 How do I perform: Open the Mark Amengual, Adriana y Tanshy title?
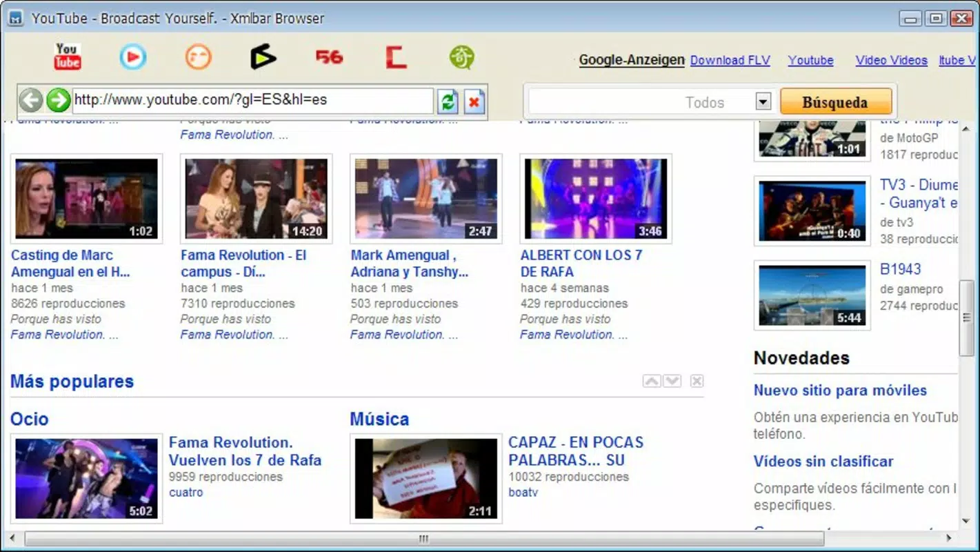click(410, 264)
